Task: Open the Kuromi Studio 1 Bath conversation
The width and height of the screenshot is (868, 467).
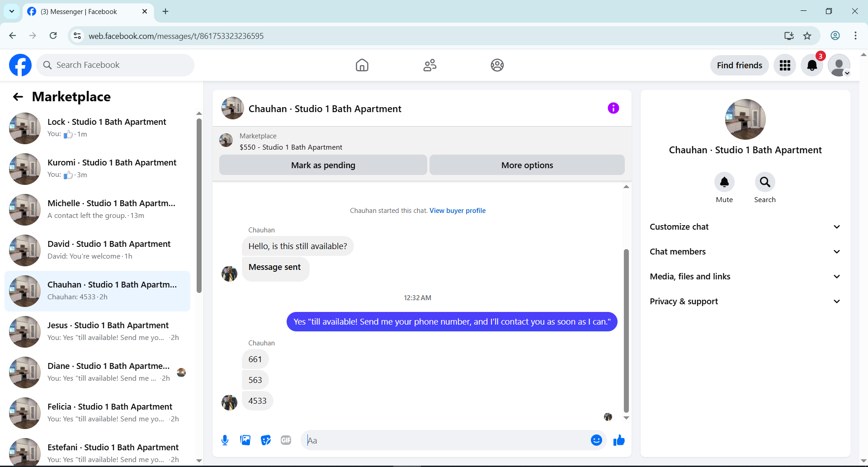Action: (x=97, y=169)
